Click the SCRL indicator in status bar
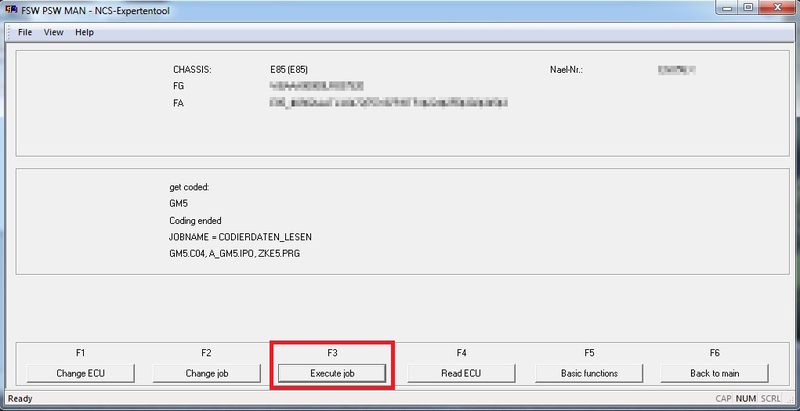This screenshot has width=800, height=411. [770, 398]
